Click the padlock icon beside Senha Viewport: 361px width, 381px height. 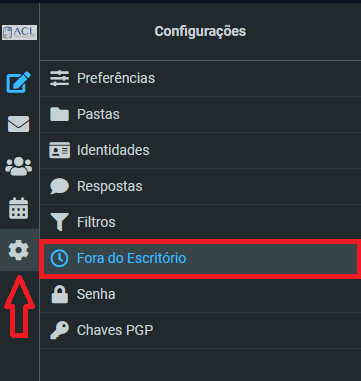coord(59,294)
